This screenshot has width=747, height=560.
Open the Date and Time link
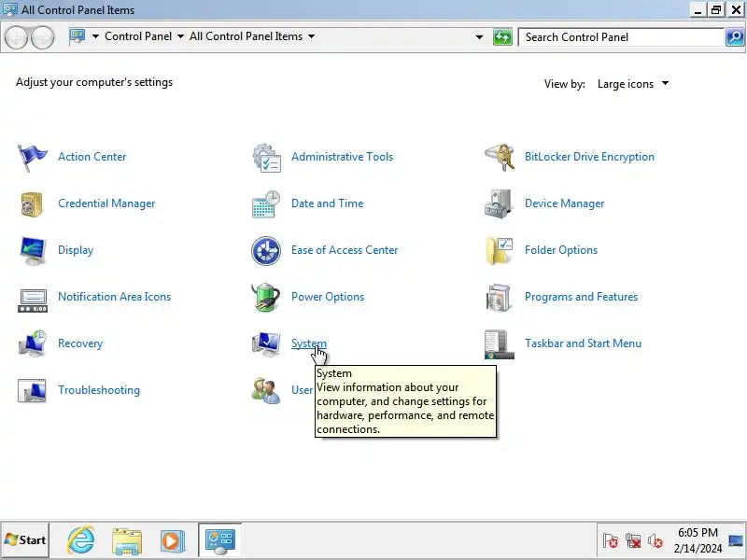pos(328,203)
